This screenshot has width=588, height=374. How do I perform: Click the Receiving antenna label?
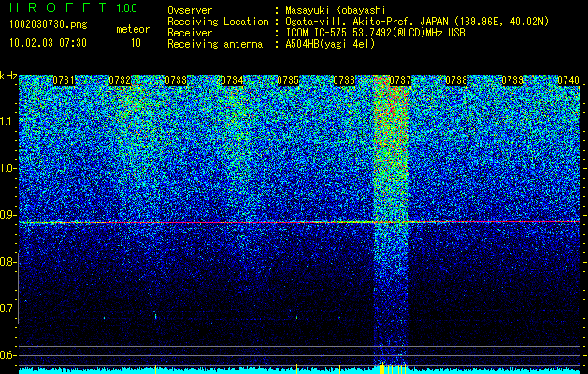pos(215,44)
